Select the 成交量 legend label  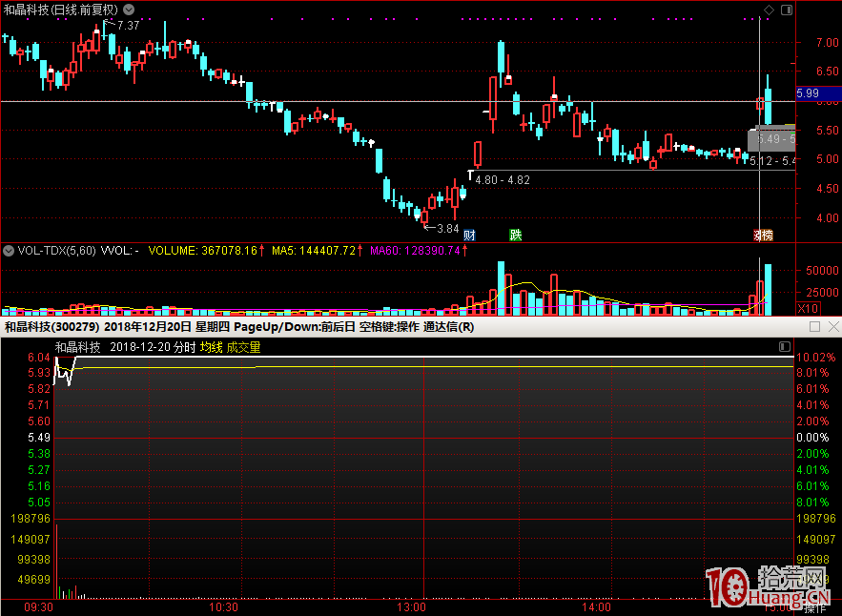(243, 347)
